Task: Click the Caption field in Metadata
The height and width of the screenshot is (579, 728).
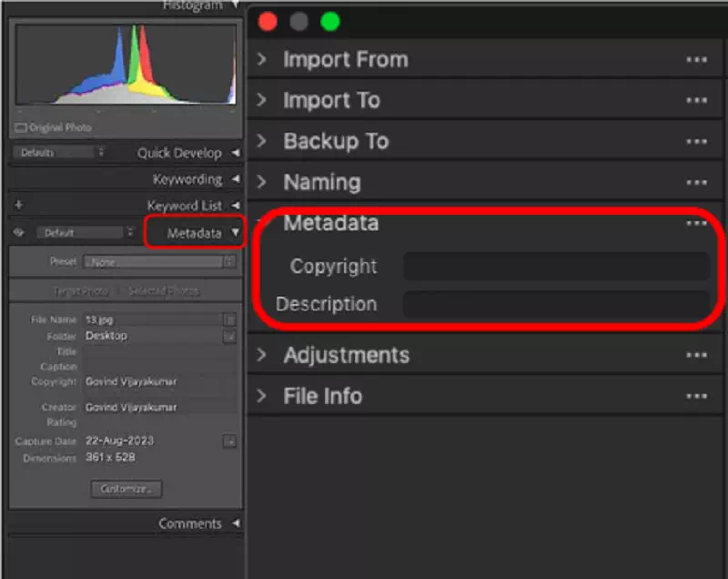Action: click(159, 366)
